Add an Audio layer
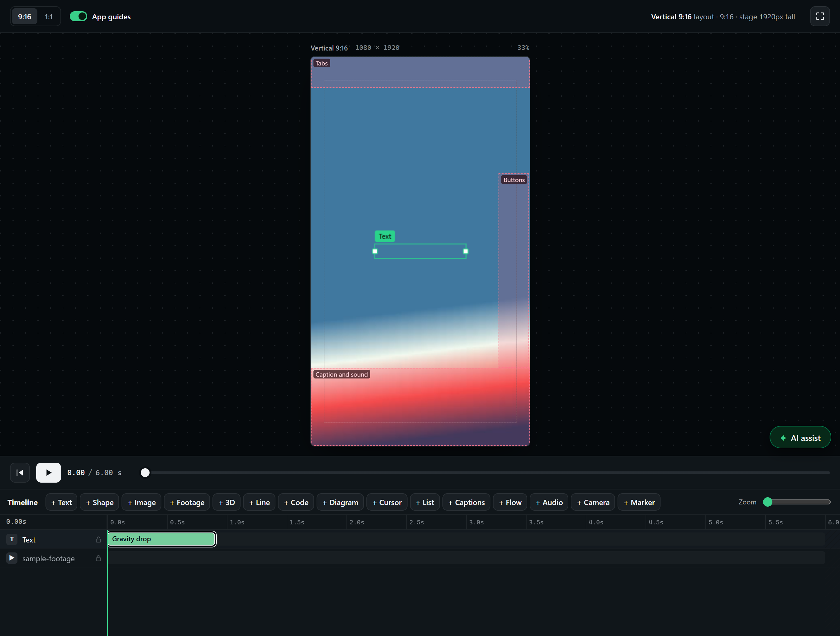 pos(549,502)
